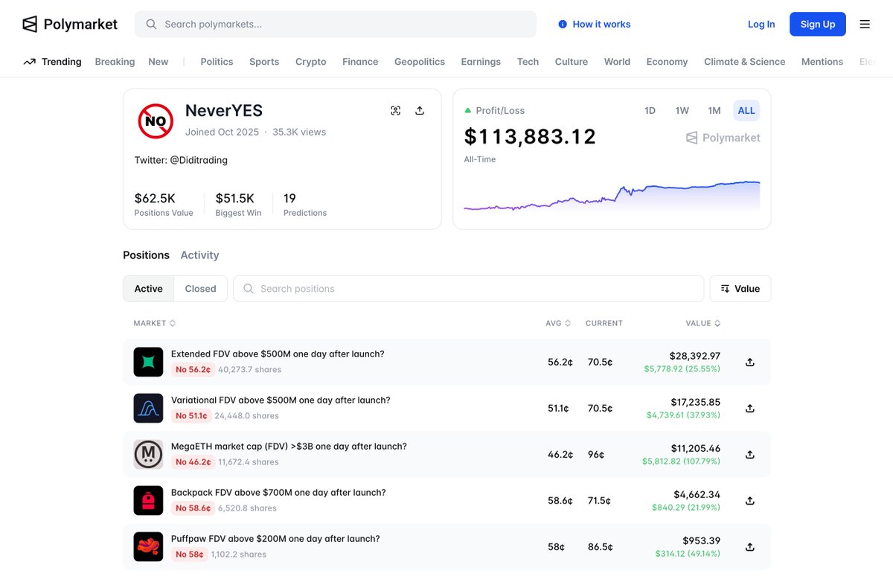The height and width of the screenshot is (588, 893).
Task: Click the Trending arrow icon
Action: (x=30, y=62)
